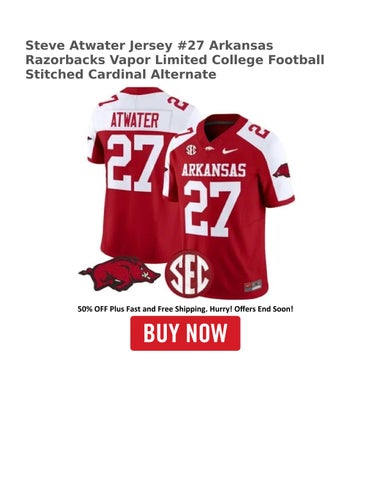The width and height of the screenshot is (371, 480).
Task: Click the large circular SEC logo
Action: click(189, 274)
